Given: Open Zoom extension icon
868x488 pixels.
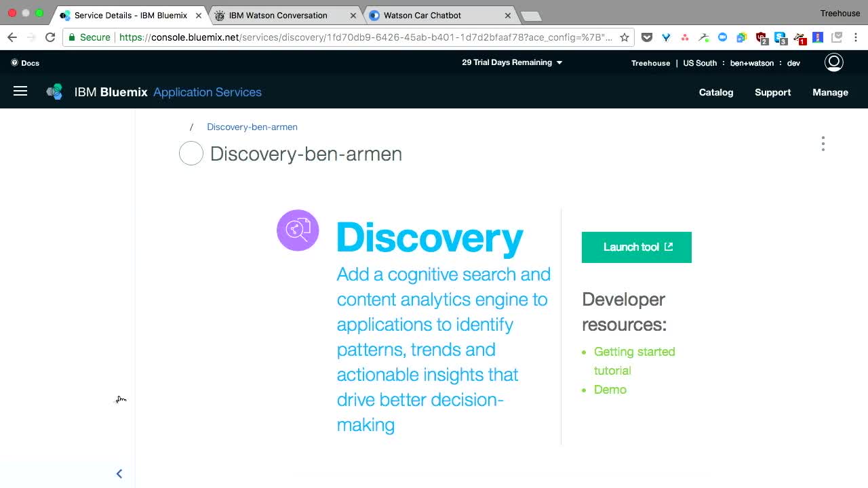Looking at the screenshot, I should (x=723, y=37).
